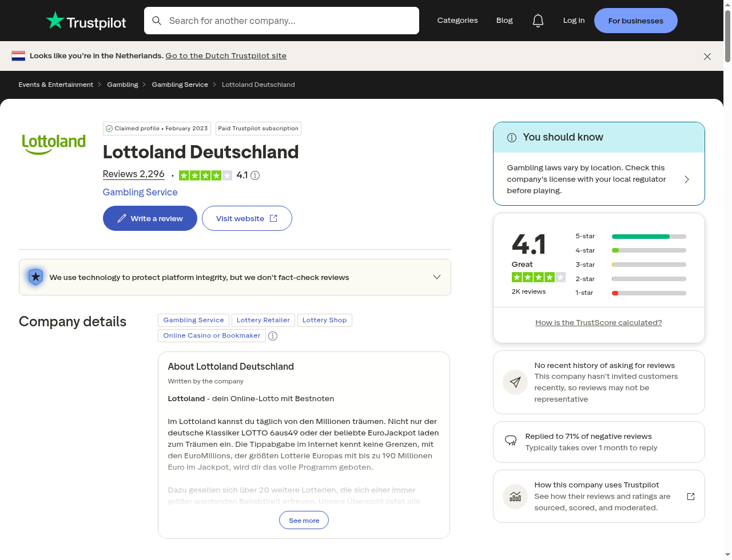The image size is (732, 560).
Task: Open Gambling Service breadcrumb
Action: (180, 85)
